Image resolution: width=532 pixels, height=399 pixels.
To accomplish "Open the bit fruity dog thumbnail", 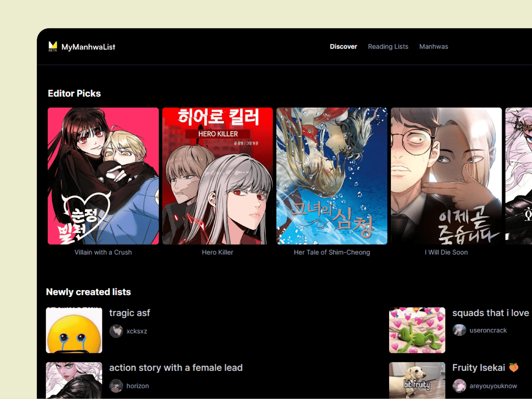I will pos(417,381).
